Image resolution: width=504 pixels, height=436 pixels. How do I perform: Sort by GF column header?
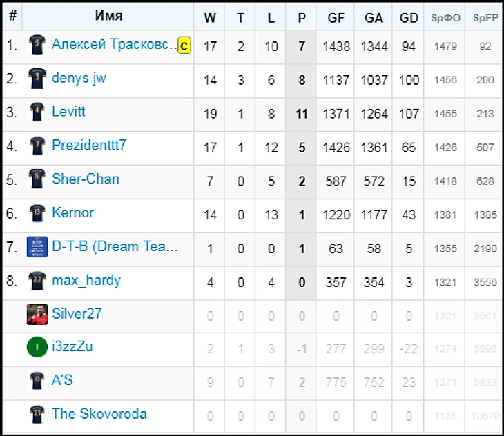point(336,18)
